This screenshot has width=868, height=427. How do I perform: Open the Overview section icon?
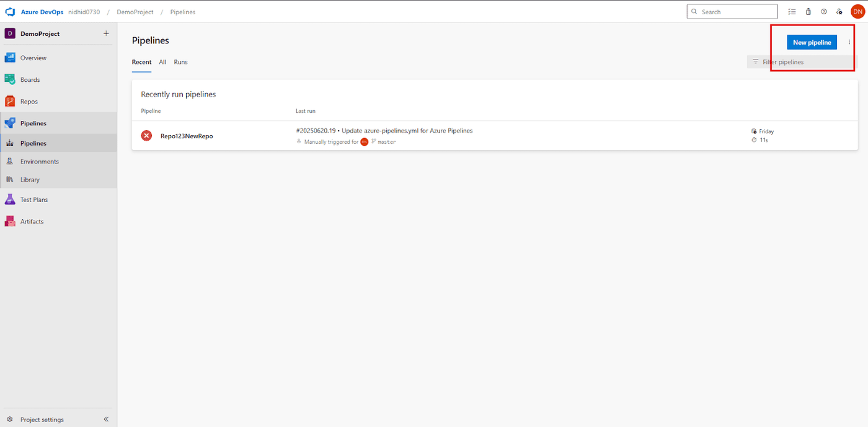coord(10,58)
